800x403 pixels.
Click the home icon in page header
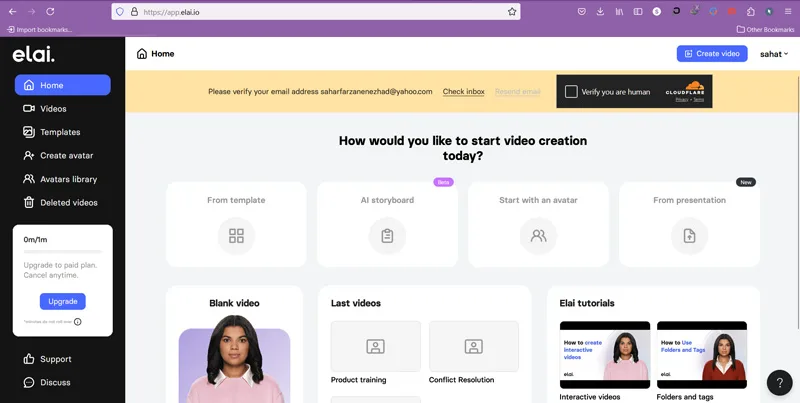[x=142, y=54]
